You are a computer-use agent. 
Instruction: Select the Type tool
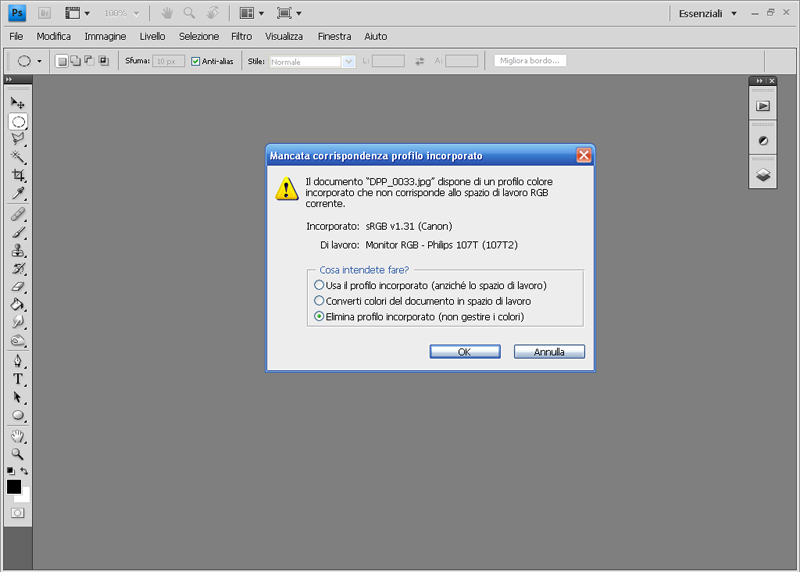point(18,379)
